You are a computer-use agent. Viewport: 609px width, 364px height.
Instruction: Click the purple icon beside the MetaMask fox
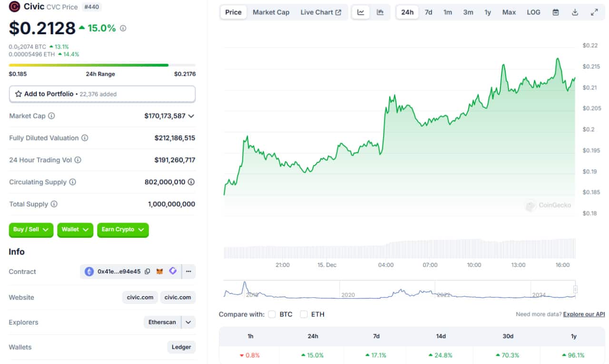coord(173,271)
